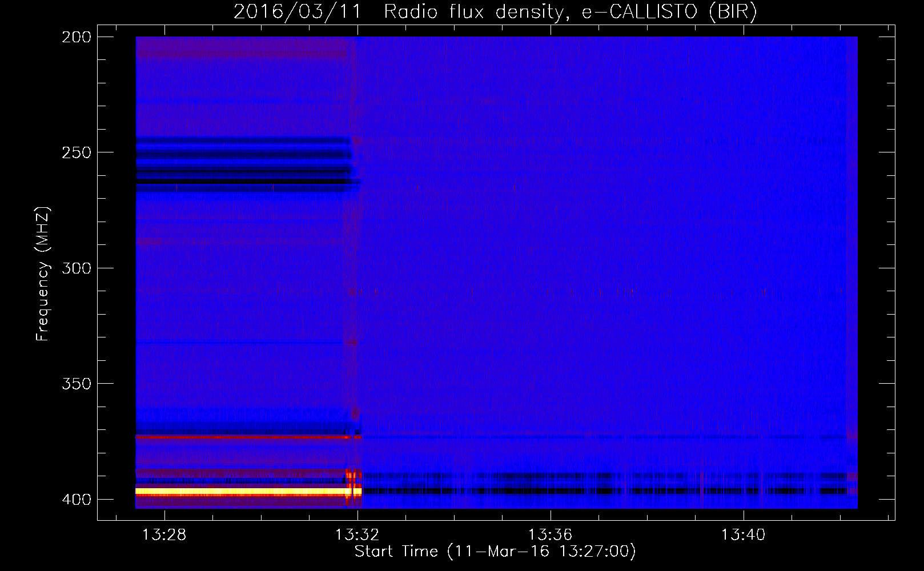Image resolution: width=924 pixels, height=571 pixels.
Task: Click the 13:36 time tick label
Action: [x=551, y=534]
